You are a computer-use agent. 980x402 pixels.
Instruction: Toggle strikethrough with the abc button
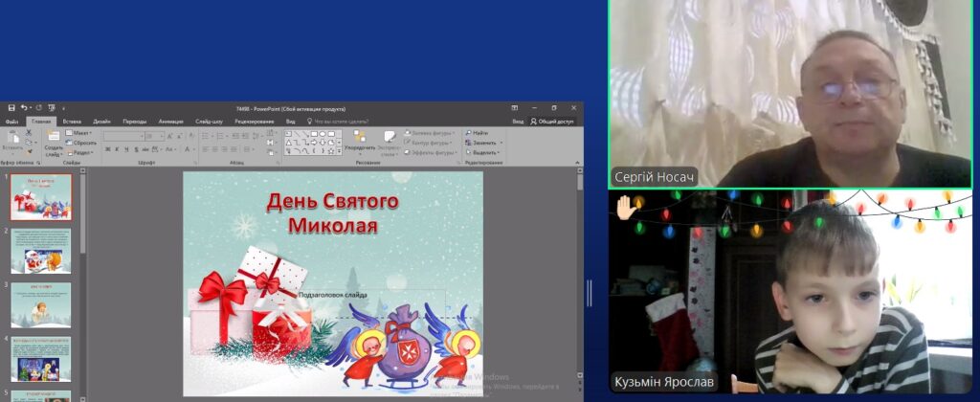pyautogui.click(x=145, y=149)
